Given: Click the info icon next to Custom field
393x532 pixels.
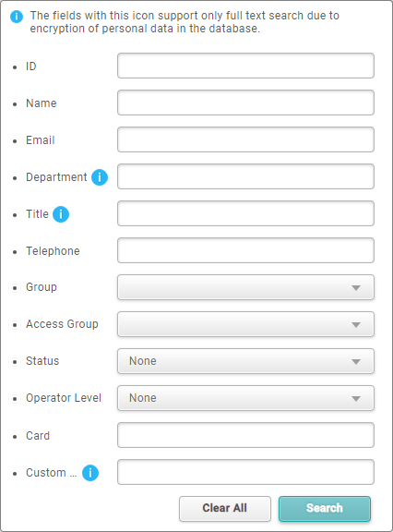Looking at the screenshot, I should pyautogui.click(x=90, y=473).
